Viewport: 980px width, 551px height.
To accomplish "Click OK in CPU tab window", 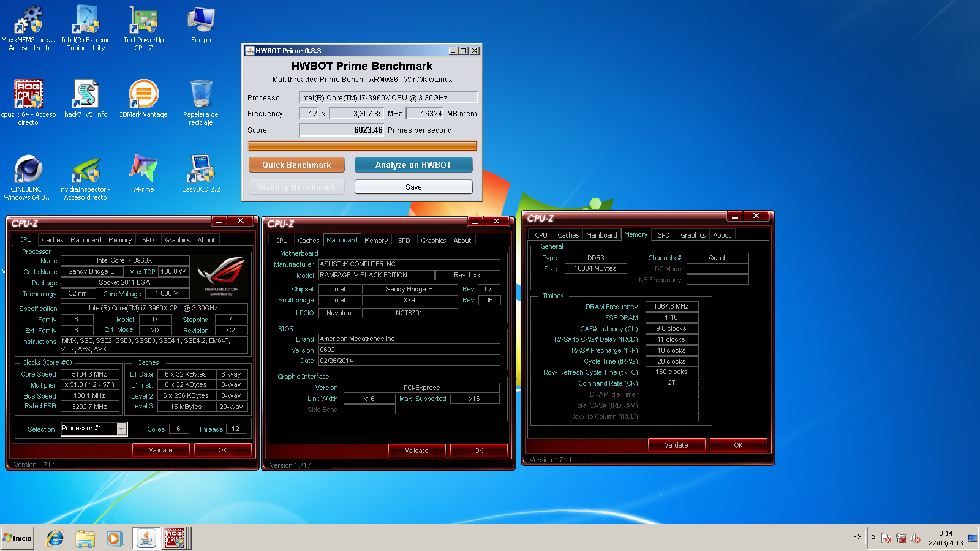I will click(222, 450).
